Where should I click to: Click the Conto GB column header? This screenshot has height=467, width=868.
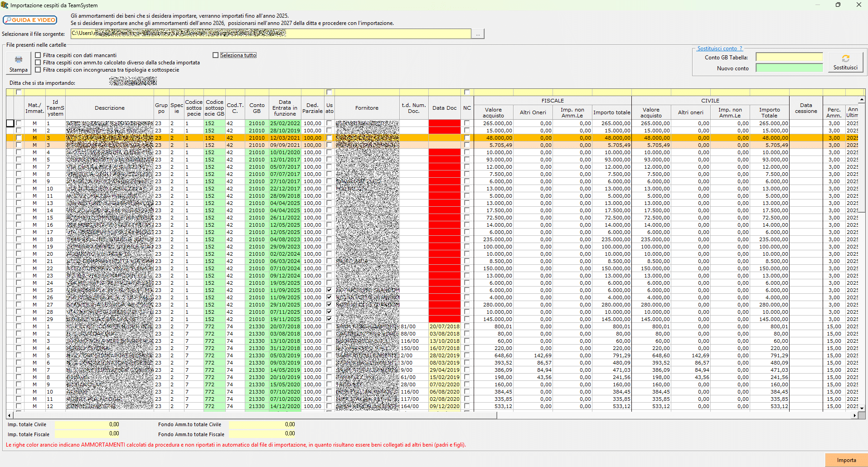pyautogui.click(x=257, y=108)
